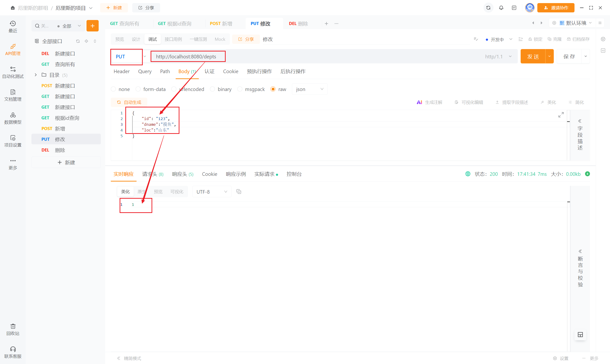Open the json format dropdown
Image resolution: width=610 pixels, height=364 pixels.
(x=309, y=89)
